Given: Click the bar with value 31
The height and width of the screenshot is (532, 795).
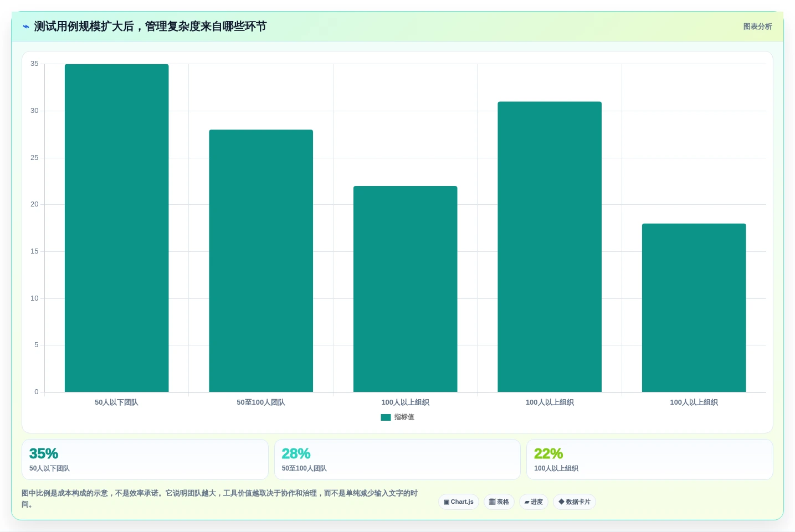Looking at the screenshot, I should point(550,247).
